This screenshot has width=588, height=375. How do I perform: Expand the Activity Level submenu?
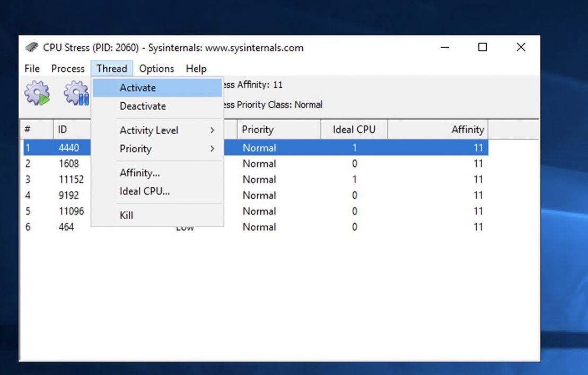coord(157,130)
